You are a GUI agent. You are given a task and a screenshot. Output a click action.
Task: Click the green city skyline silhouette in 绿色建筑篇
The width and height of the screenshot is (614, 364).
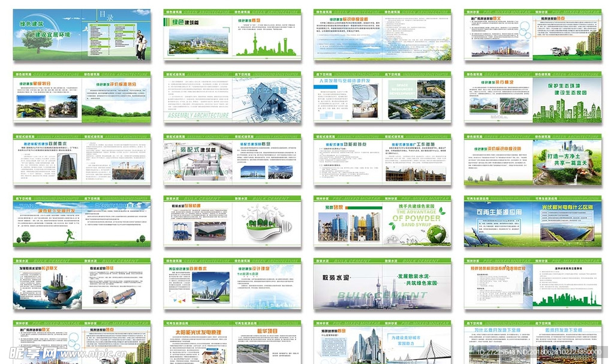(266, 46)
